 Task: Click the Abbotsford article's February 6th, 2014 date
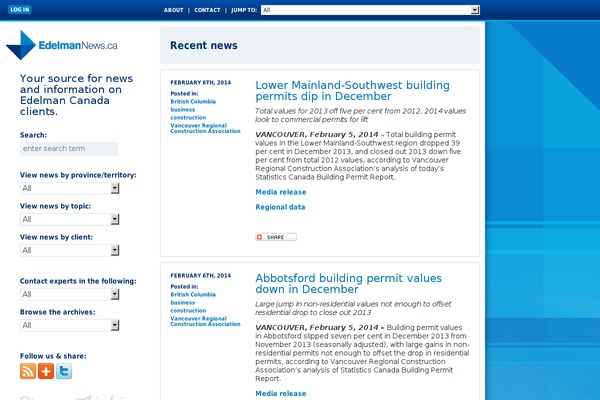coord(201,275)
